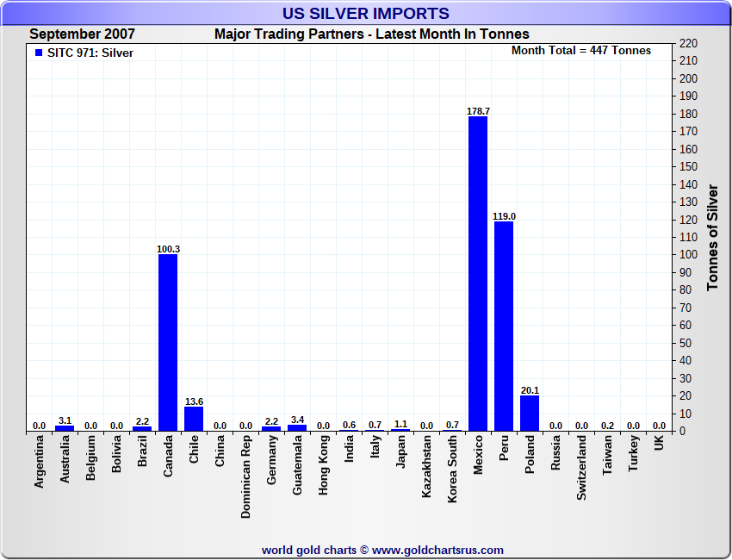Click the Month Total = 447 Tonnes text

click(x=581, y=51)
